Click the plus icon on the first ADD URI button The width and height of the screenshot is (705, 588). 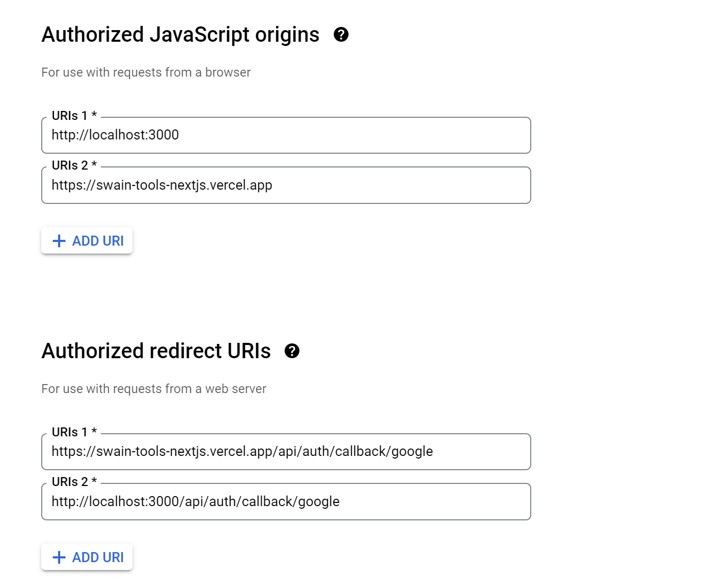point(59,241)
